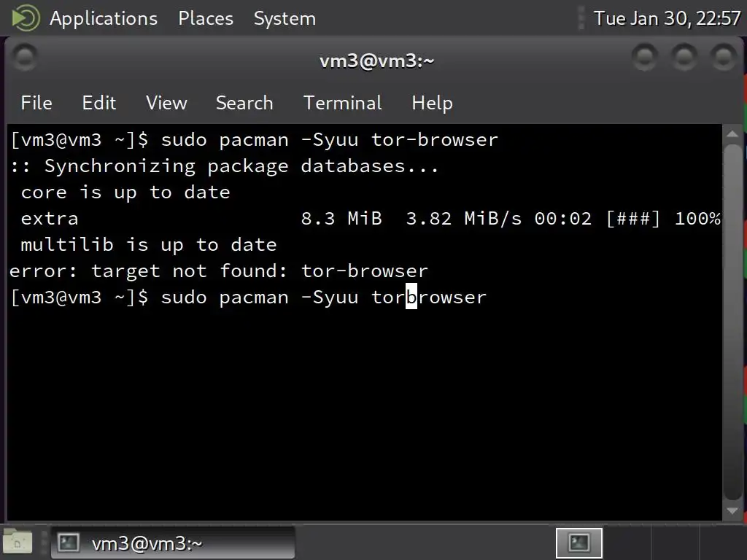
Task: Click the first workspace in workspace switcher
Action: [x=578, y=542]
